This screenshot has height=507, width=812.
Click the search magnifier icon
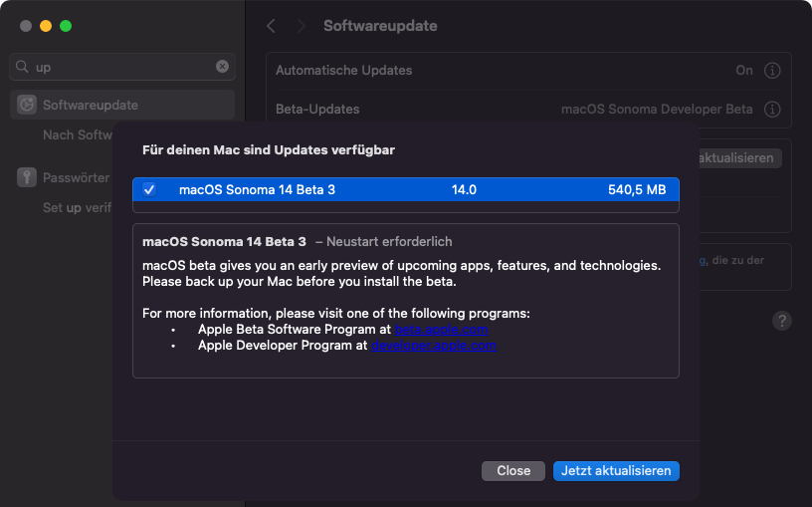click(x=22, y=67)
